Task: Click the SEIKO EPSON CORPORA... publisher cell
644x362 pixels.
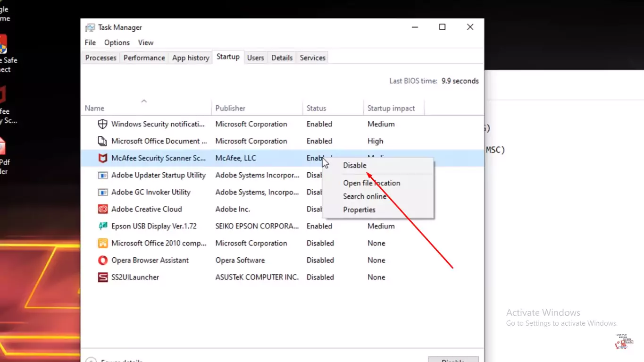Action: pyautogui.click(x=257, y=226)
